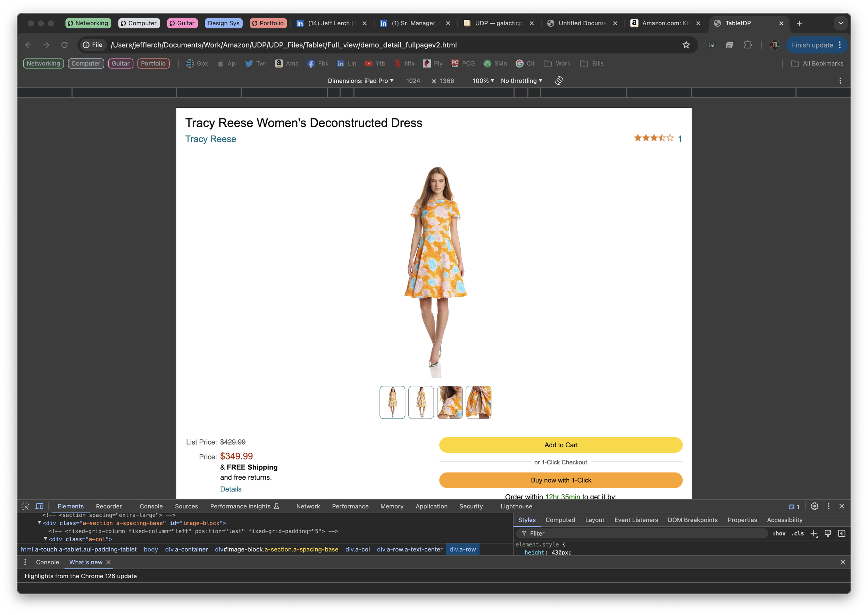Image resolution: width=868 pixels, height=615 pixels.
Task: Click the new style rule plus icon
Action: pos(814,534)
